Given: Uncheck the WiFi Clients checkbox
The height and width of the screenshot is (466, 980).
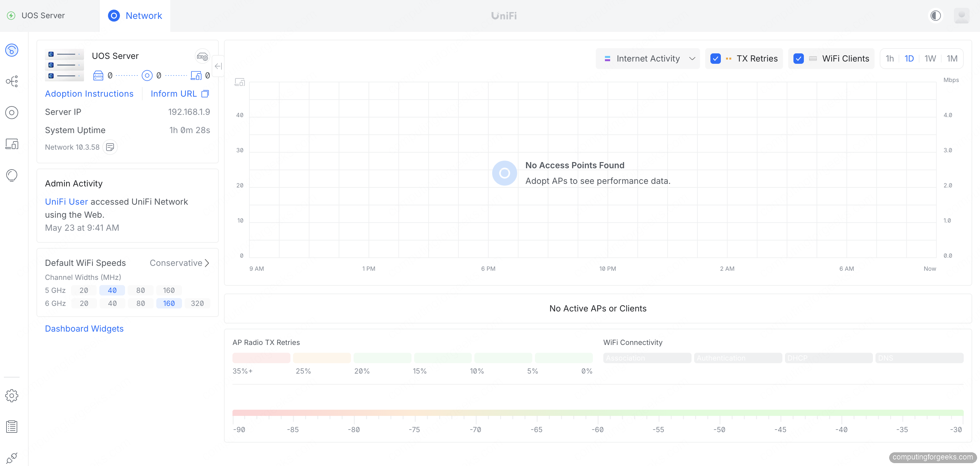Looking at the screenshot, I should 798,59.
